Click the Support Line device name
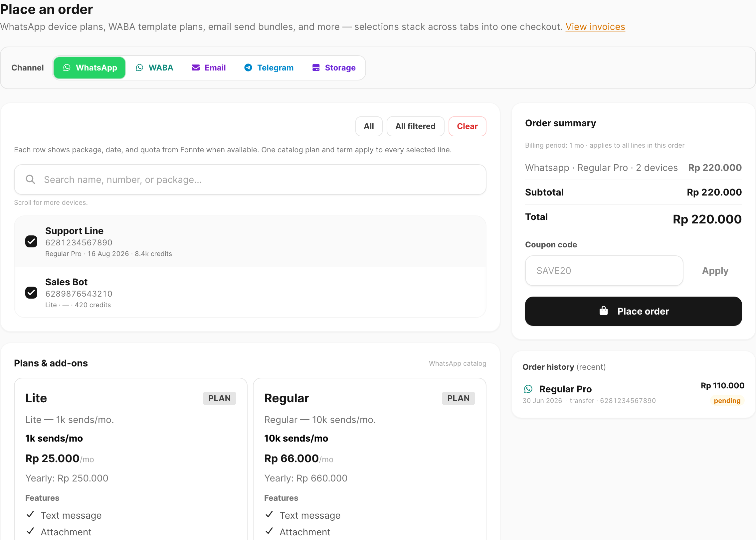 [74, 231]
